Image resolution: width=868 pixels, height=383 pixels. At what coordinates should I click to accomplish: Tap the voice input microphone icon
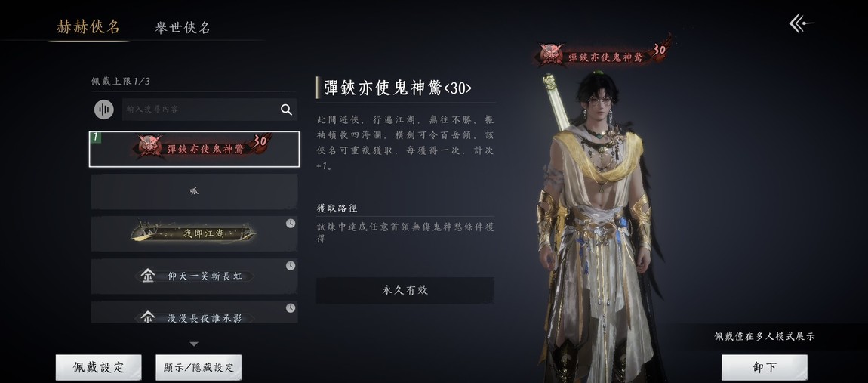(x=103, y=110)
